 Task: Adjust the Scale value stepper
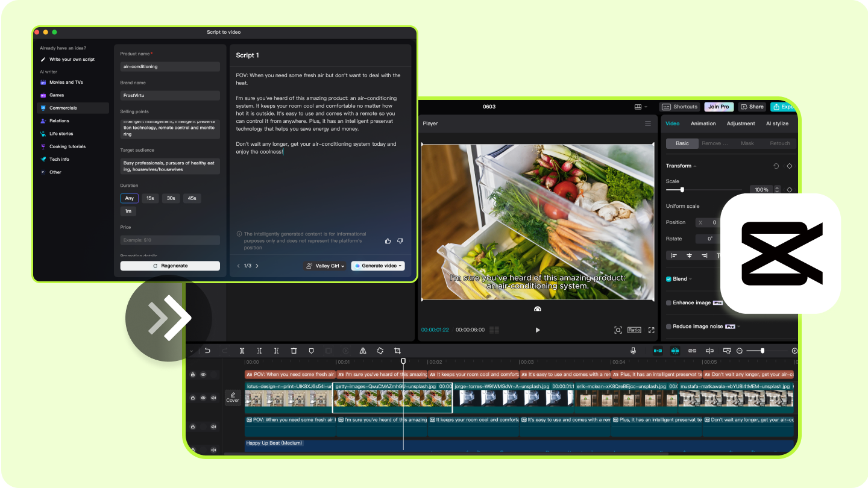click(777, 190)
